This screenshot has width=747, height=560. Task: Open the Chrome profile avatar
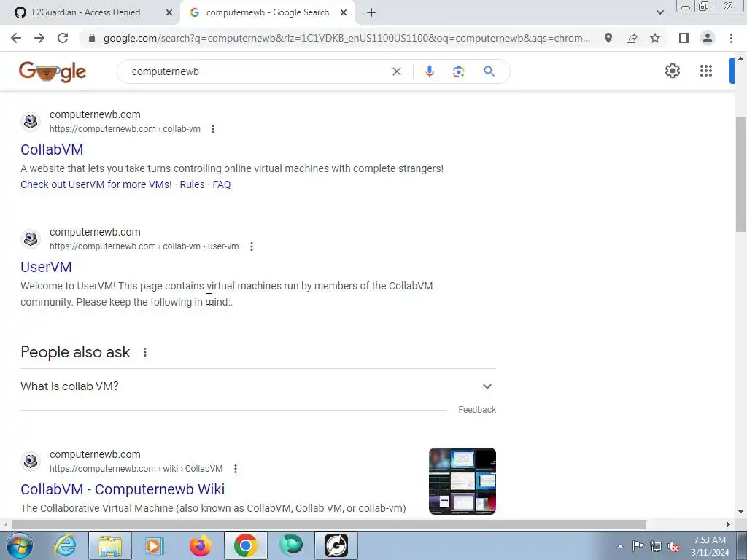tap(708, 38)
